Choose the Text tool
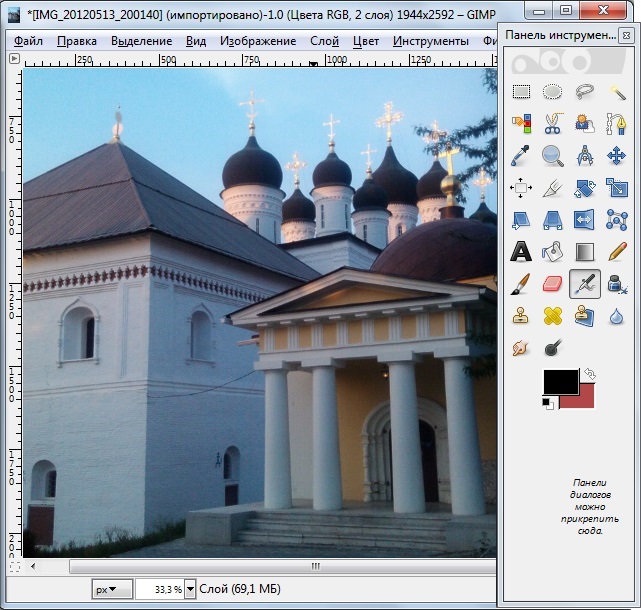This screenshot has height=610, width=641. point(521,251)
